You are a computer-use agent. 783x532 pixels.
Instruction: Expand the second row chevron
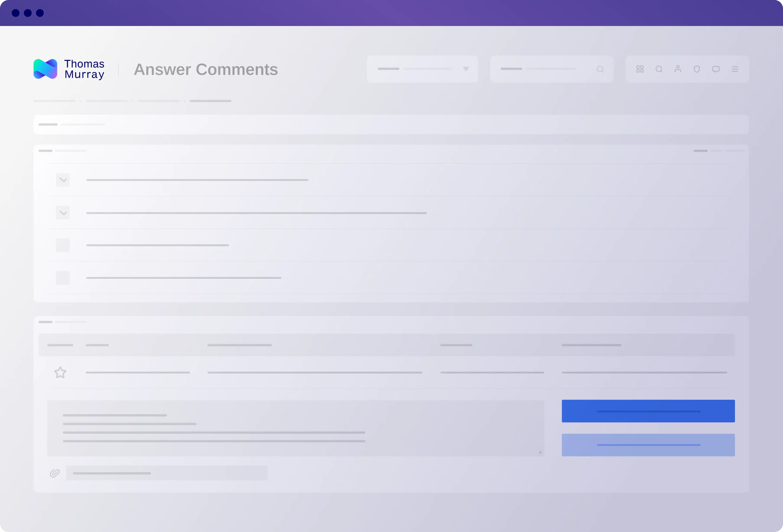tap(63, 212)
